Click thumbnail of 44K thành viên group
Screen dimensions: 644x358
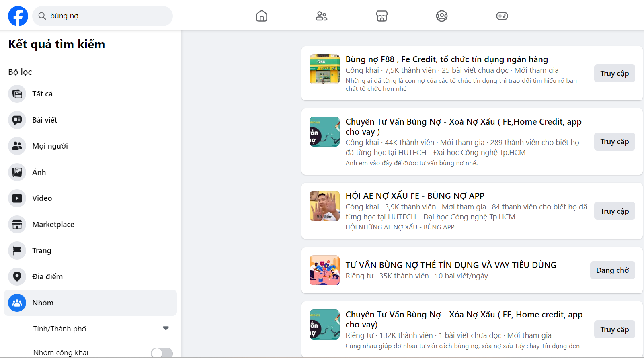pyautogui.click(x=324, y=131)
